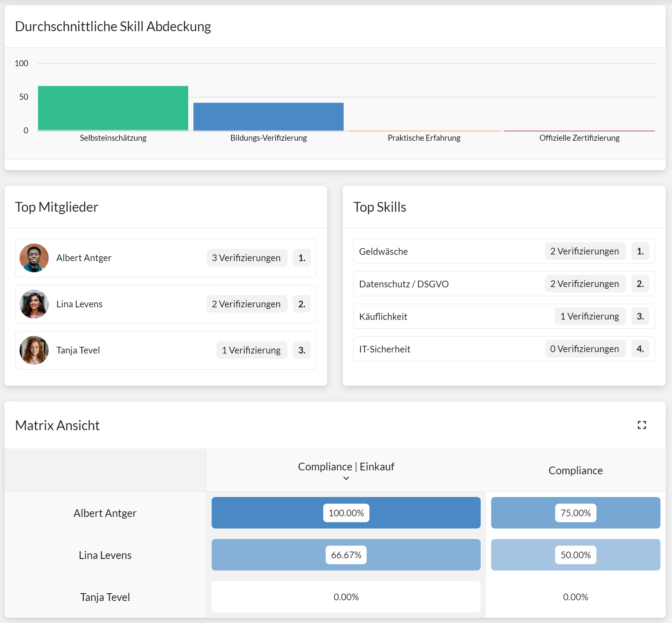Viewport: 672px width, 623px height.
Task: Click the 100.00% matrix cell
Action: pos(346,513)
